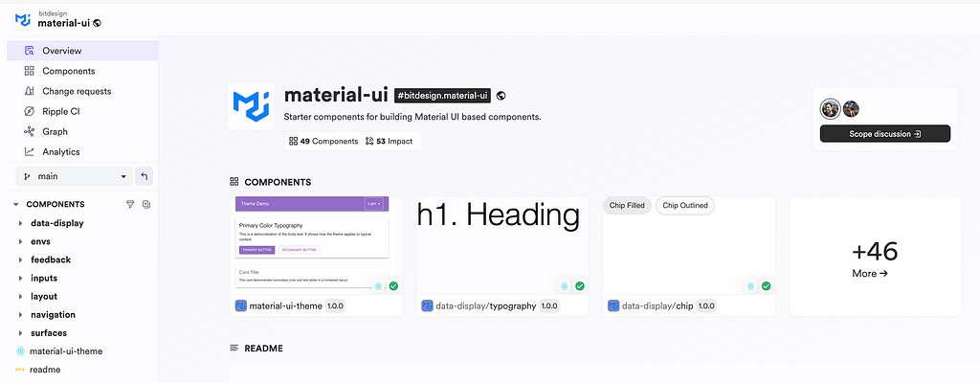Click globe icon next to scope ID badge
Viewport: 980px width, 383px height.
[501, 96]
